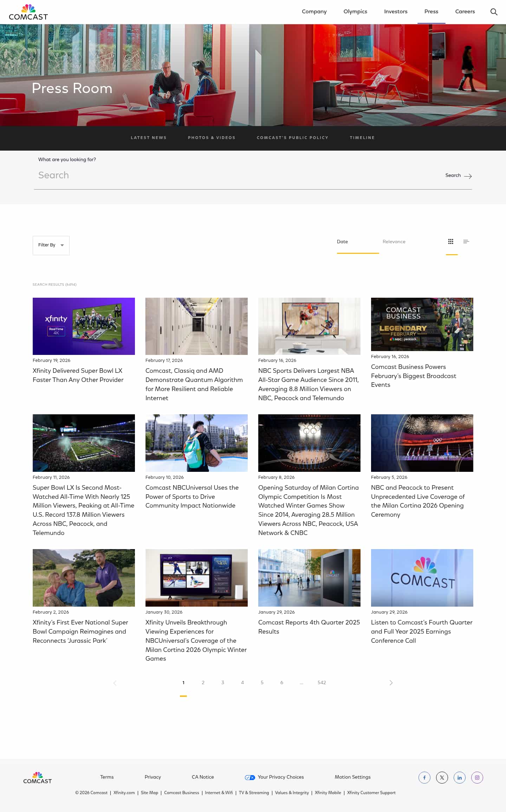Open Xfinity.com footer link
The height and width of the screenshot is (812, 506).
coord(124,793)
